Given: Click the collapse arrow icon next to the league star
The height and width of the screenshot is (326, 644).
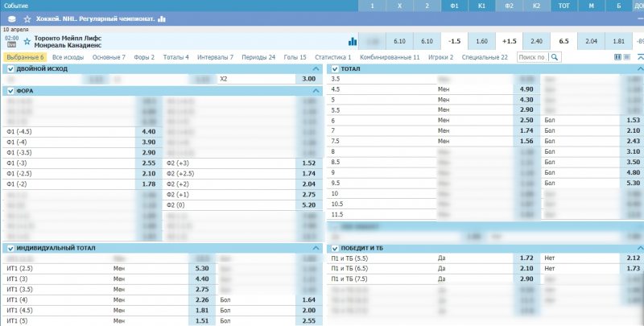Looking at the screenshot, I should coord(10,19).
